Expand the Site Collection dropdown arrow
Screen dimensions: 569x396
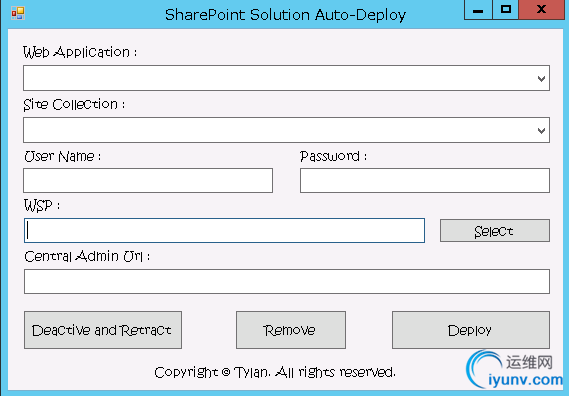(541, 130)
